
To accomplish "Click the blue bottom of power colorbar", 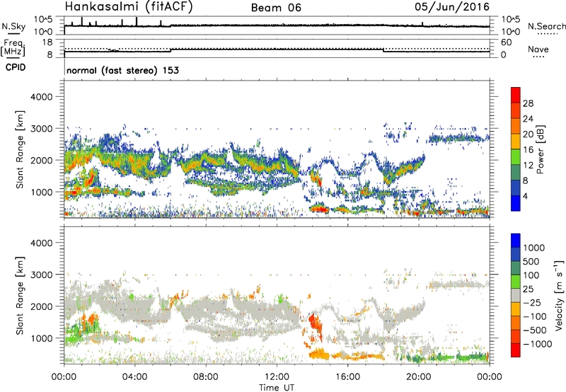I will [x=516, y=203].
